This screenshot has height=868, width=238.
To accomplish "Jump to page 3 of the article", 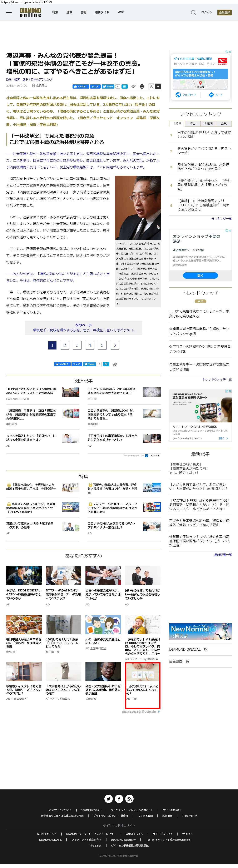I will click(x=77, y=345).
